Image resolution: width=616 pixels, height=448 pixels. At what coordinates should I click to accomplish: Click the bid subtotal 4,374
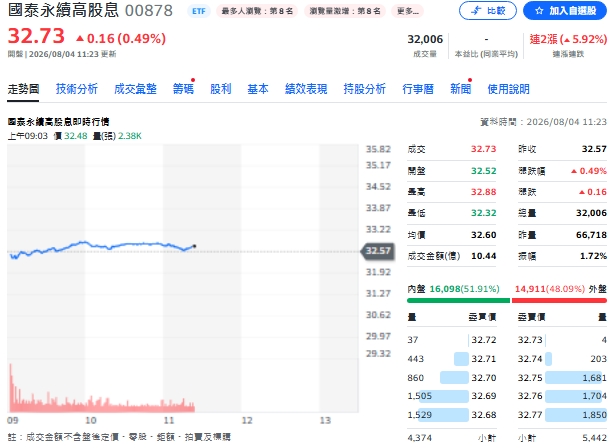pos(420,438)
